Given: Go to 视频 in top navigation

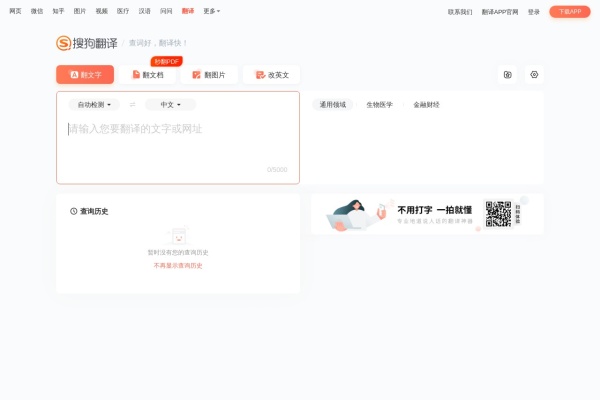Looking at the screenshot, I should (x=101, y=11).
